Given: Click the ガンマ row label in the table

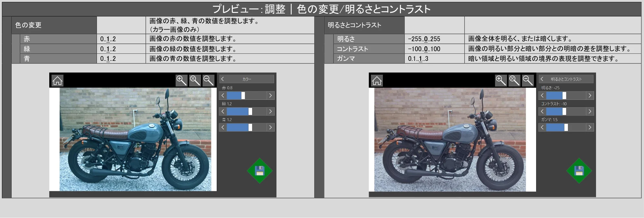Looking at the screenshot, I should click(369, 59).
